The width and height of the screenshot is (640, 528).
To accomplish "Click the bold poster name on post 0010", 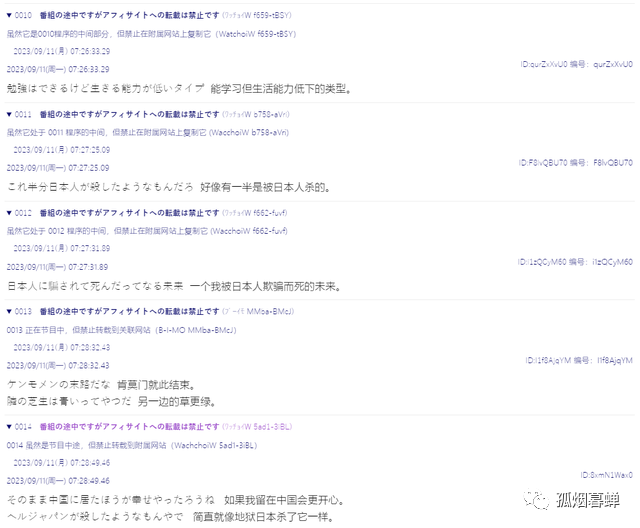I will point(129,16).
